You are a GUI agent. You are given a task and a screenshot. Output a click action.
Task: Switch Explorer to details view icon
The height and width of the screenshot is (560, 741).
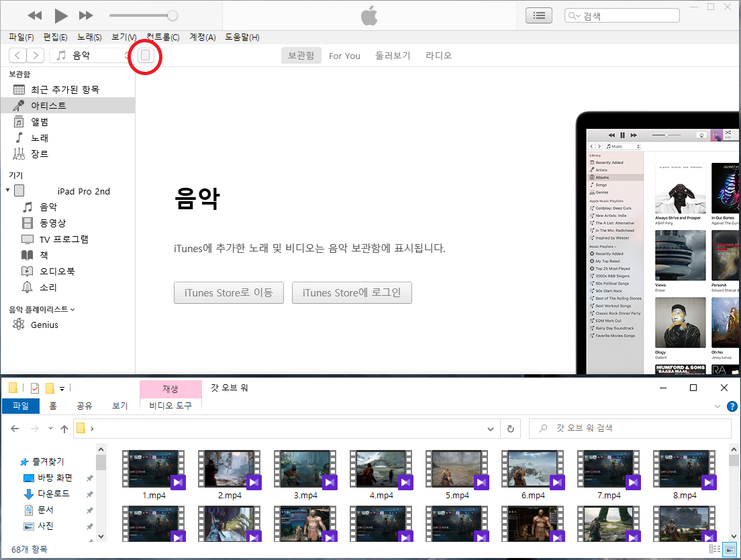(715, 549)
